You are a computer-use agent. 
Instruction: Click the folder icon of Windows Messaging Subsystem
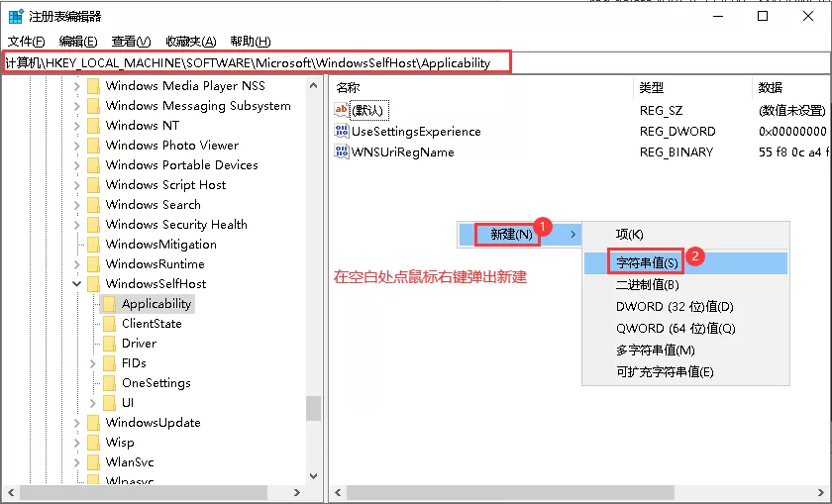[x=93, y=106]
